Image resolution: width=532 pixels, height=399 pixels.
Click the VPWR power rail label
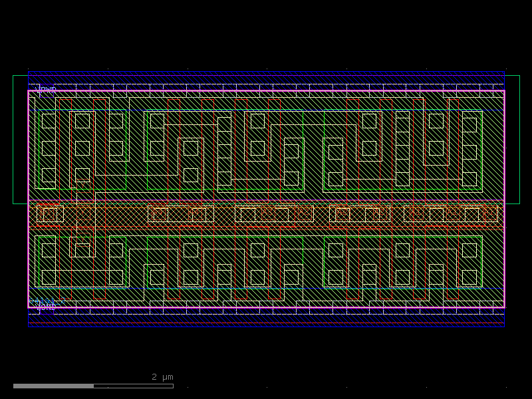(45, 88)
